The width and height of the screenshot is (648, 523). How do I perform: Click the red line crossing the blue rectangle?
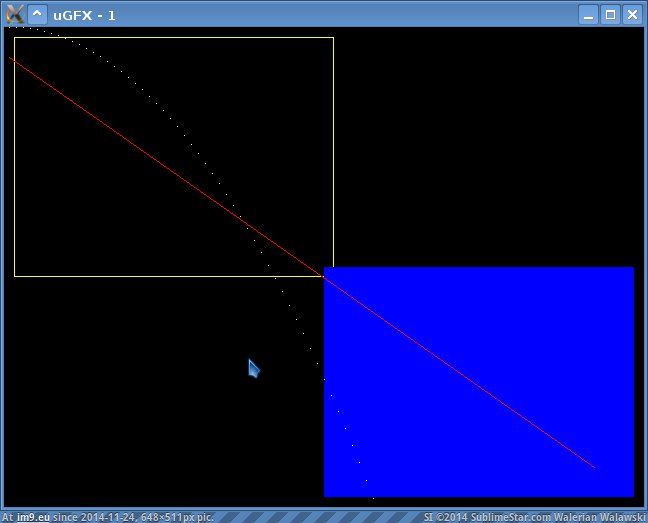click(460, 370)
